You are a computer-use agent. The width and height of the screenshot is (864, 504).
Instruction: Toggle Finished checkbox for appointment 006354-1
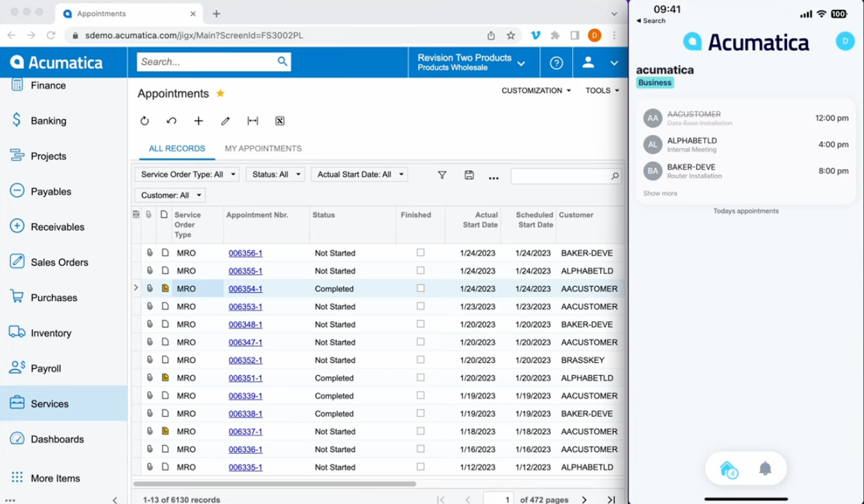421,289
